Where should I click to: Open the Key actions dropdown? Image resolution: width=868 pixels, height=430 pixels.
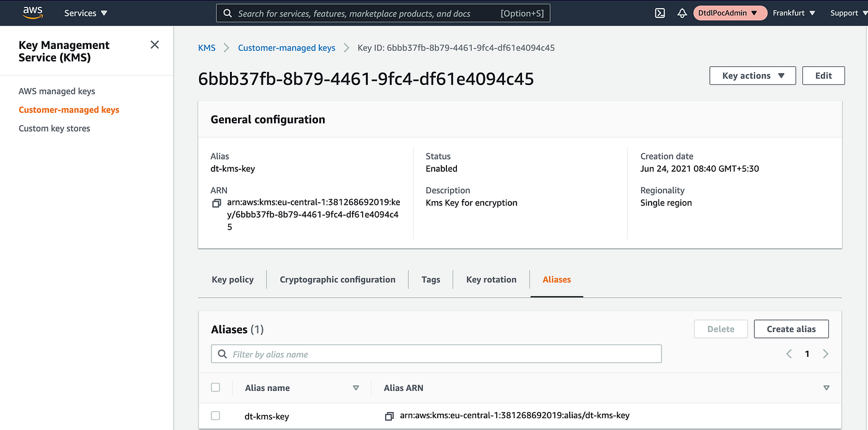752,75
